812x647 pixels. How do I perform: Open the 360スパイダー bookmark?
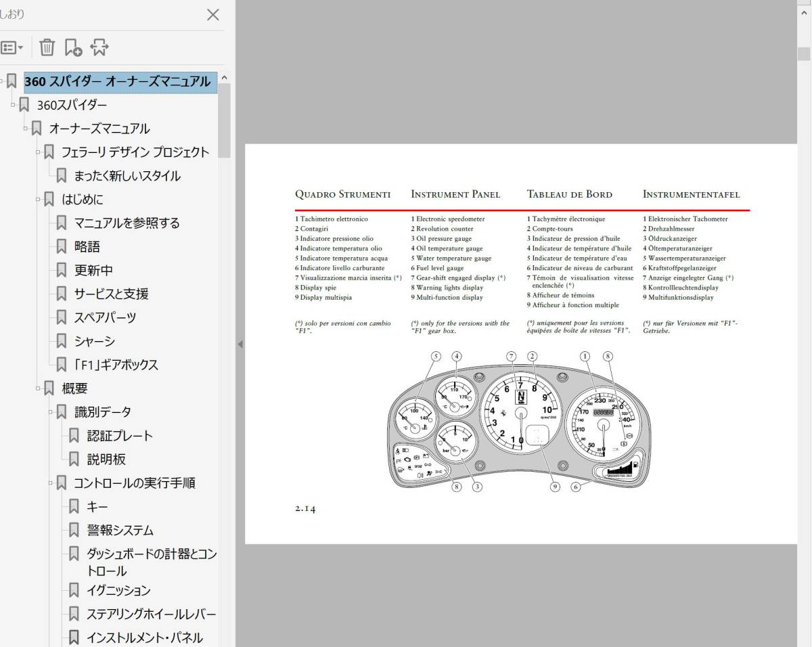pos(72,105)
